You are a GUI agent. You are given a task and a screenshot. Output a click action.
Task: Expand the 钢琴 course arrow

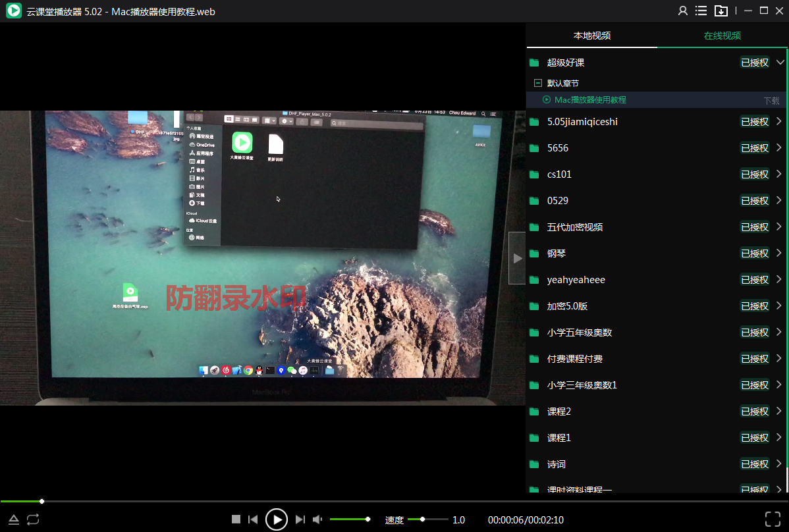pos(779,253)
